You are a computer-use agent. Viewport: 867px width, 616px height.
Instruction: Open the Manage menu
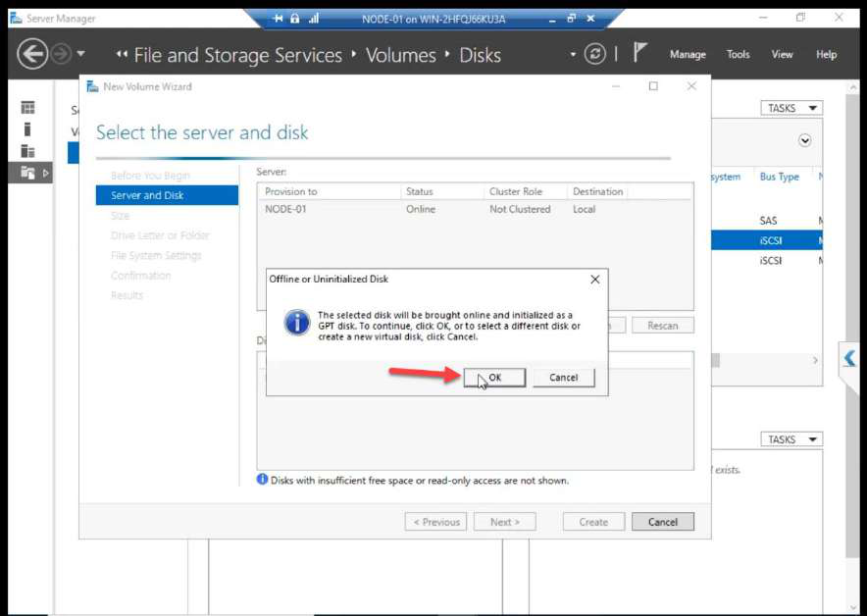pyautogui.click(x=688, y=54)
